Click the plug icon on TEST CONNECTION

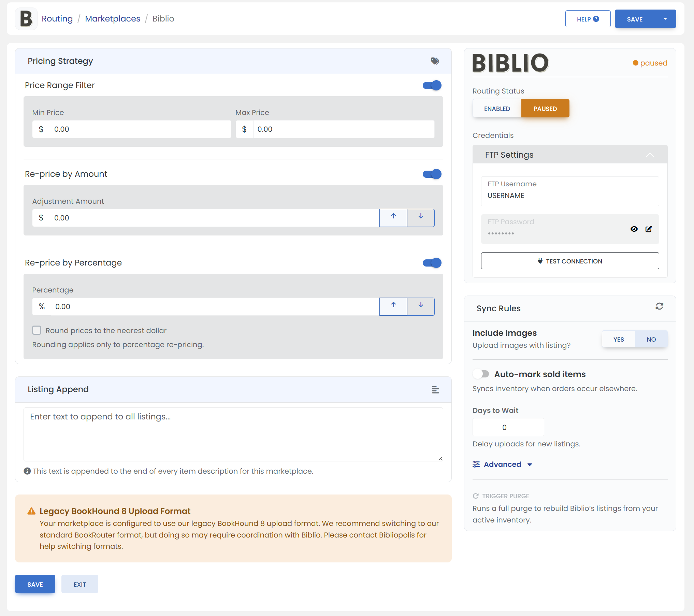pos(540,261)
